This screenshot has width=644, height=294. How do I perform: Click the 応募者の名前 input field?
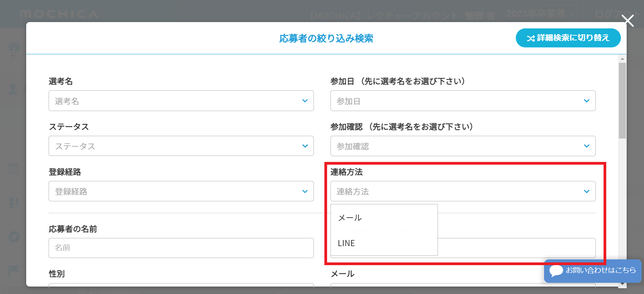click(181, 248)
